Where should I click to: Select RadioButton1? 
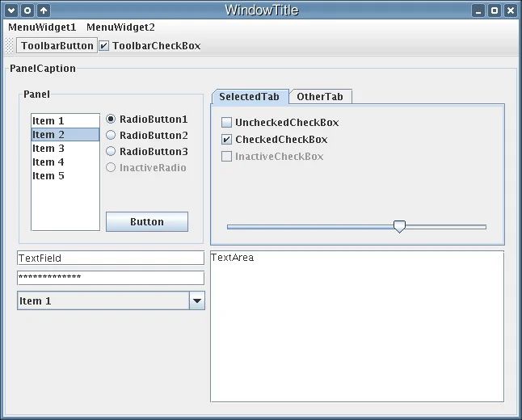click(147, 119)
